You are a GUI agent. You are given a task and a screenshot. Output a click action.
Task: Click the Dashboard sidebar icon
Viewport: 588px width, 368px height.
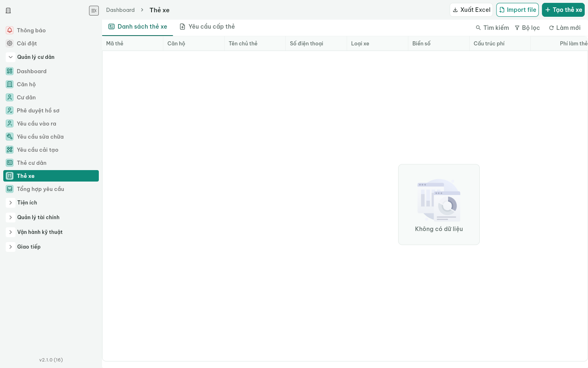click(10, 71)
